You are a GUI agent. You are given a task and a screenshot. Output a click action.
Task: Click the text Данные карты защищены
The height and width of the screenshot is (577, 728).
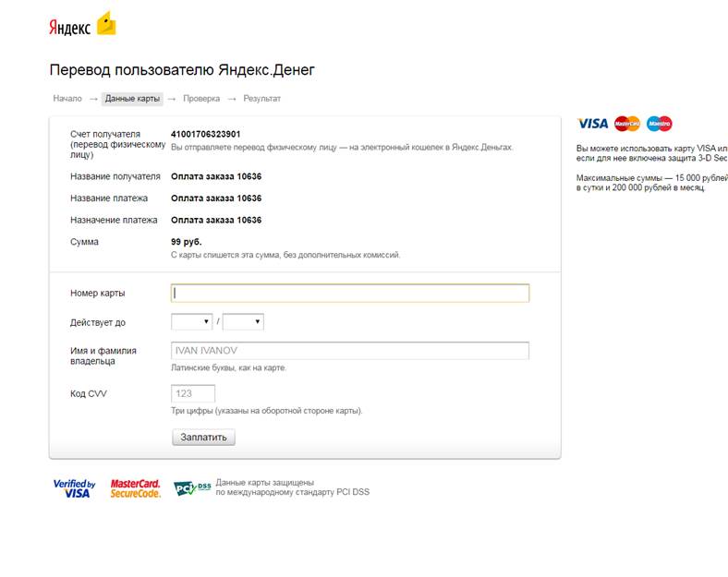click(x=264, y=483)
